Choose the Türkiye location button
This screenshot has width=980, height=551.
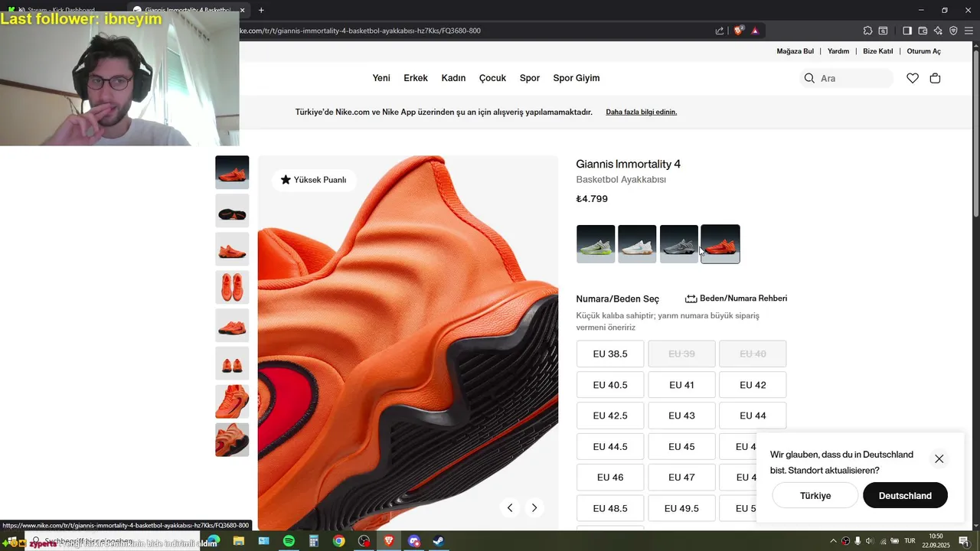[x=815, y=495]
